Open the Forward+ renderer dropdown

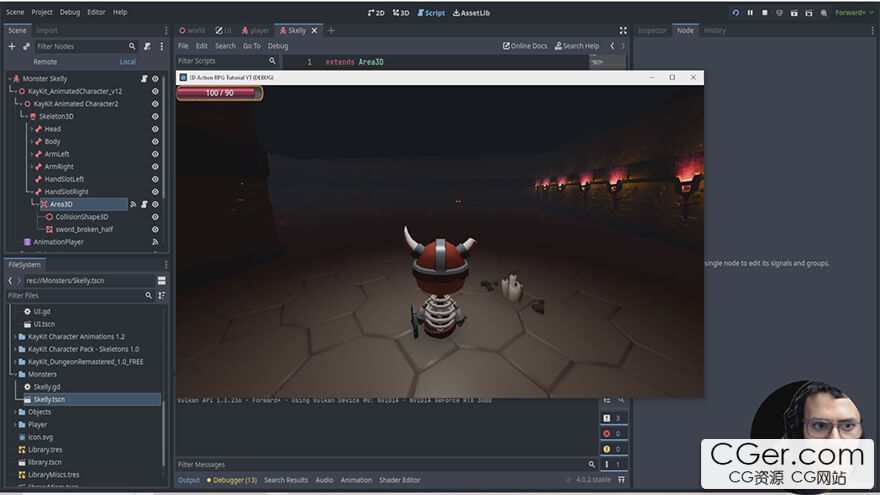850,13
